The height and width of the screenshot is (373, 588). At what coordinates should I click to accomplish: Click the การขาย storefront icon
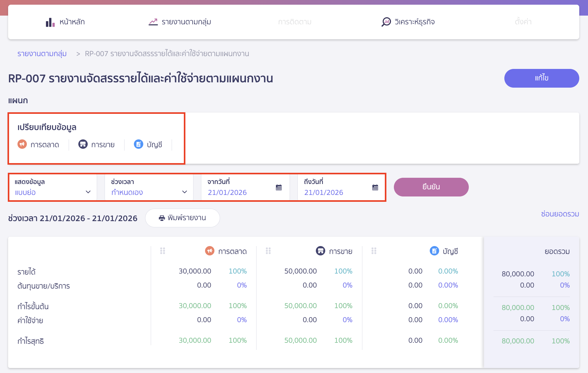pos(82,144)
